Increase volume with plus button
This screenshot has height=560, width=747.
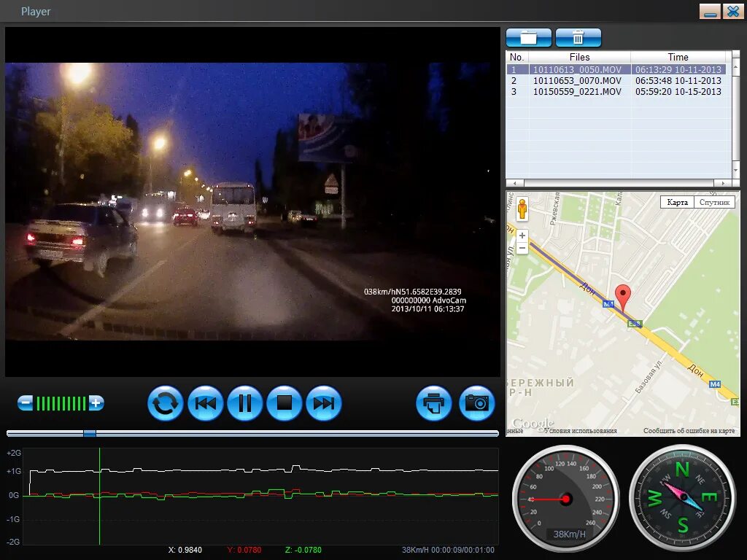pyautogui.click(x=96, y=402)
